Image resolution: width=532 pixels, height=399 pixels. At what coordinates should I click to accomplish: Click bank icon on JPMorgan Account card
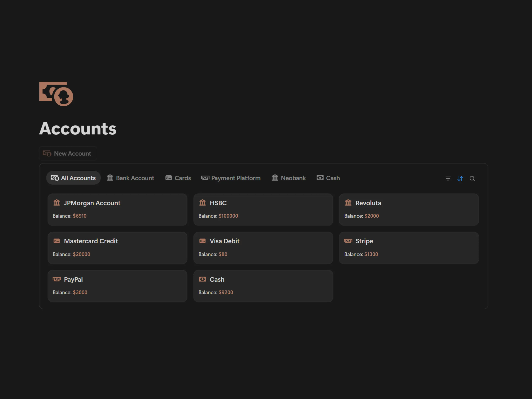(57, 202)
